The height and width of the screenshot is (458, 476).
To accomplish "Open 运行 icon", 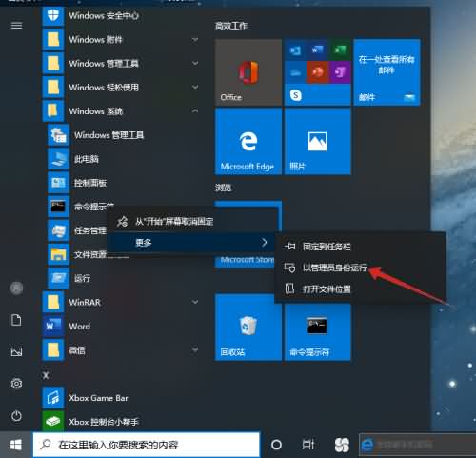I will tap(58, 278).
